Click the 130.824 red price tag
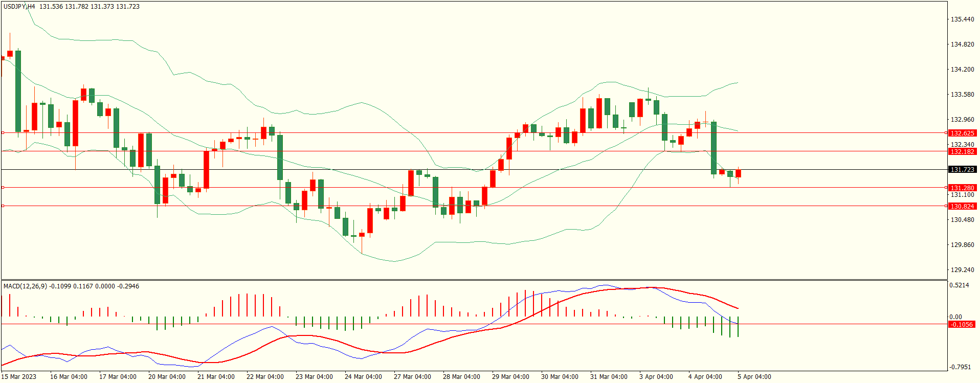Viewport: 980px width, 383px height. [x=962, y=206]
